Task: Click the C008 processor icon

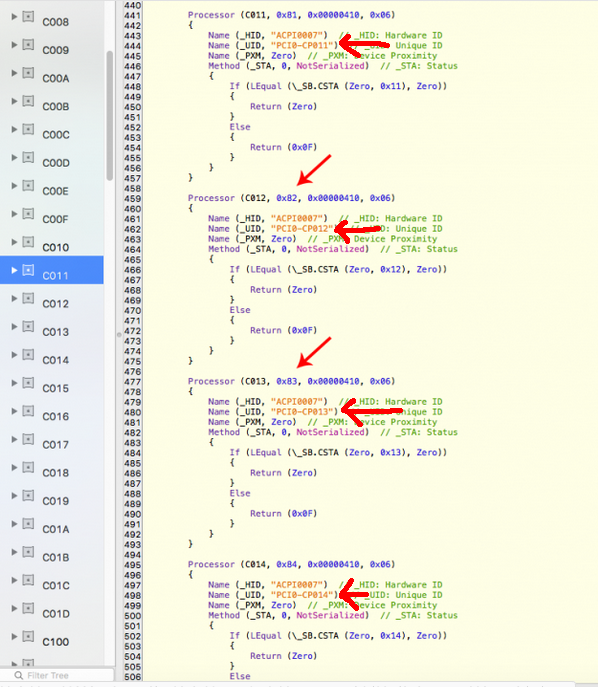Action: [x=28, y=17]
